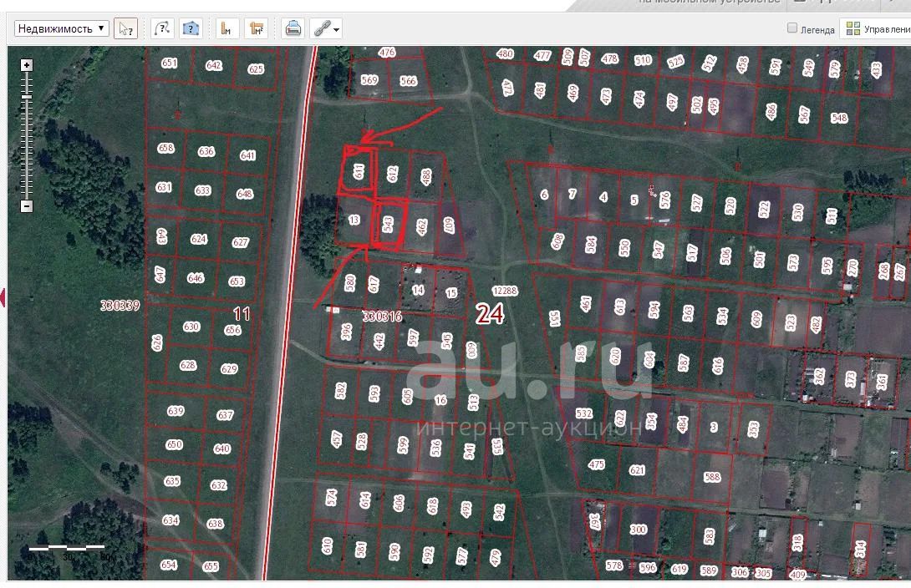Image resolution: width=911 pixels, height=588 pixels.
Task: Select parcel 651 on the map
Action: click(169, 63)
